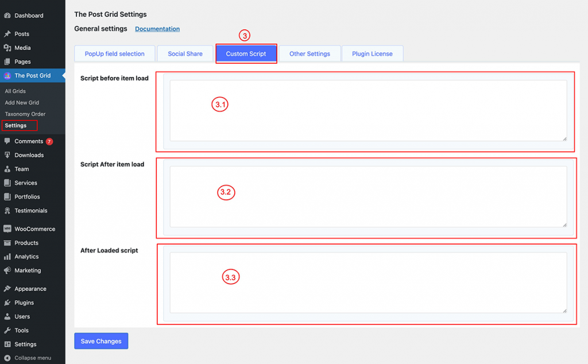
Task: Click the Plugins plug icon
Action: click(7, 303)
